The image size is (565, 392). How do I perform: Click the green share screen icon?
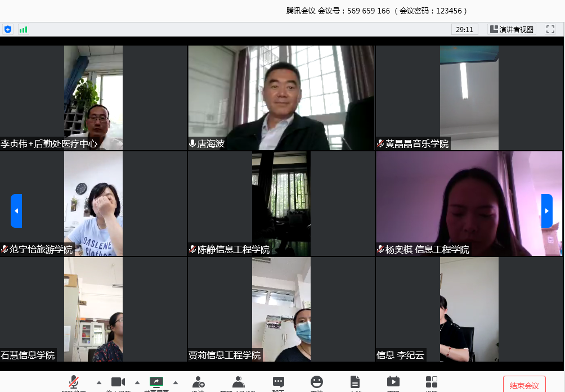click(x=156, y=382)
